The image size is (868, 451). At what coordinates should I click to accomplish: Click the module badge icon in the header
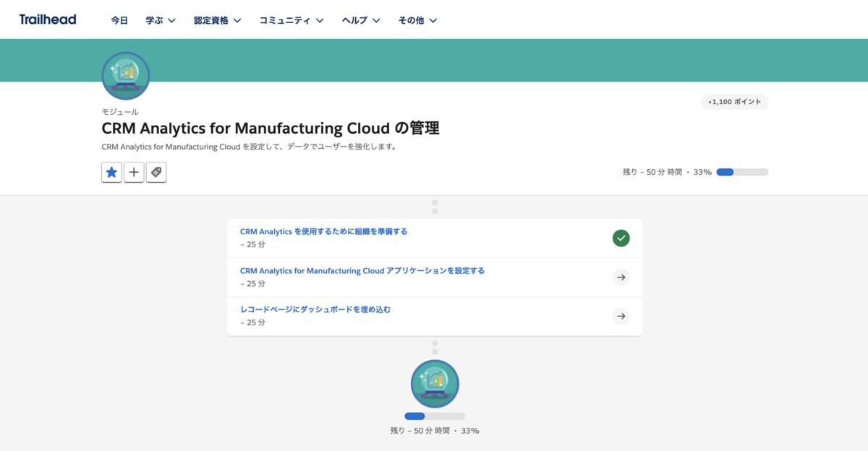[125, 75]
